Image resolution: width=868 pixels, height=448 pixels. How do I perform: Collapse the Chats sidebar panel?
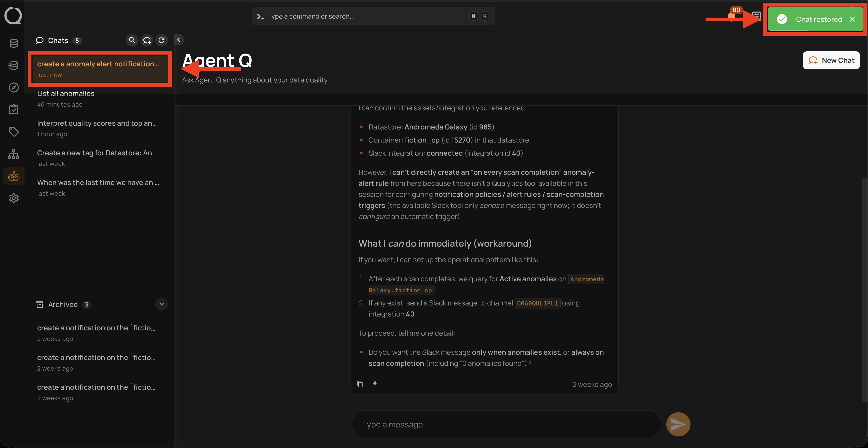click(x=179, y=39)
